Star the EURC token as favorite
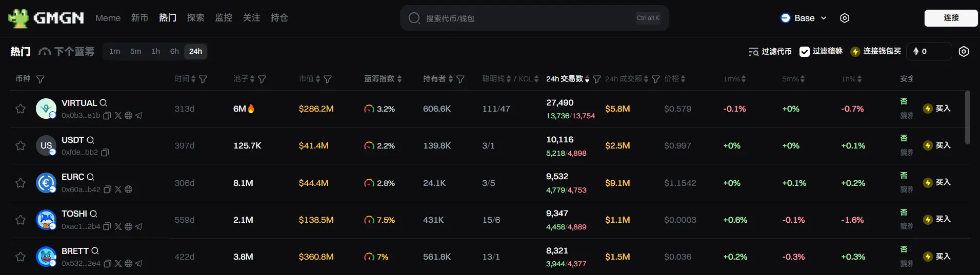This screenshot has height=275, width=980. tap(21, 183)
